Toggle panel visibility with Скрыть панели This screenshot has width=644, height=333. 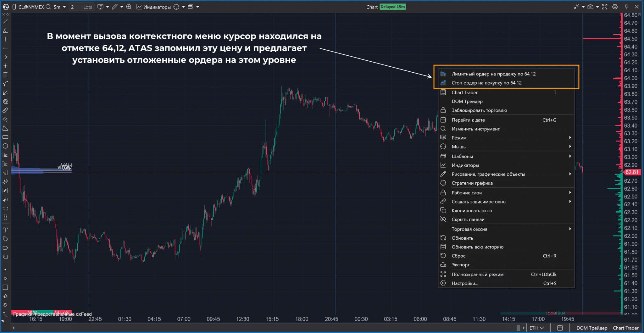[468, 219]
